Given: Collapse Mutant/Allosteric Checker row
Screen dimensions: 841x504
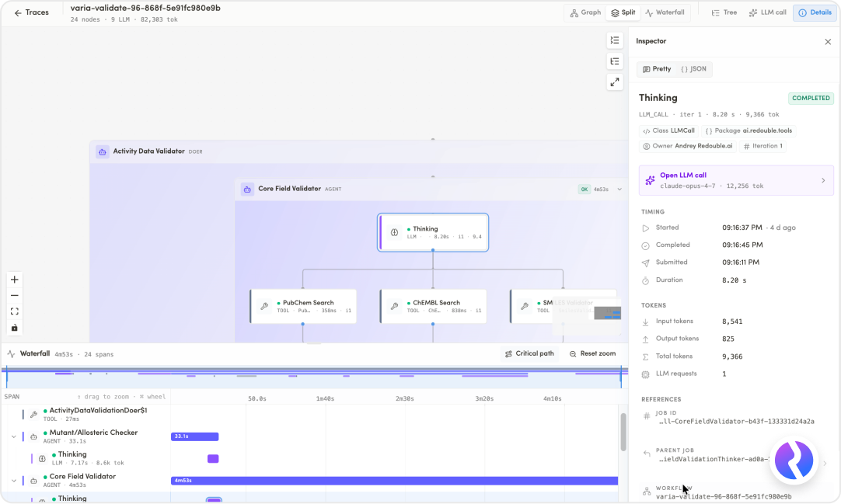Looking at the screenshot, I should click(x=13, y=436).
